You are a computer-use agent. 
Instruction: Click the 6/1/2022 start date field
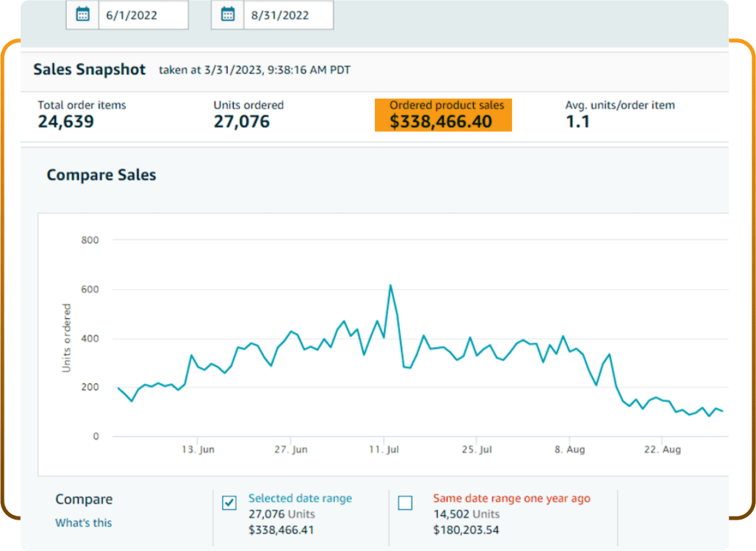pos(143,15)
